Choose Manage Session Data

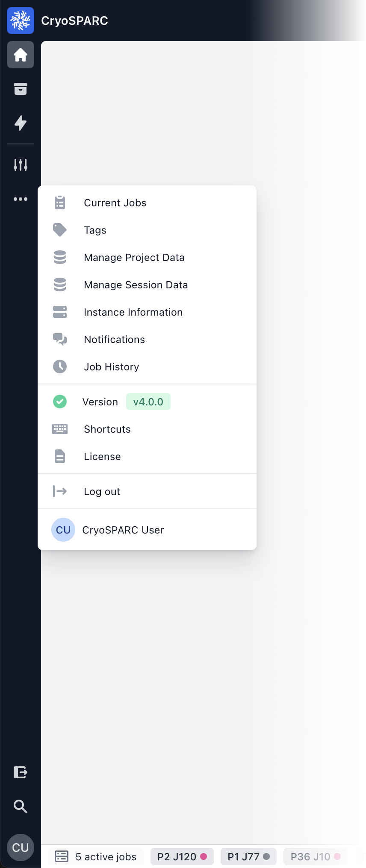(136, 285)
